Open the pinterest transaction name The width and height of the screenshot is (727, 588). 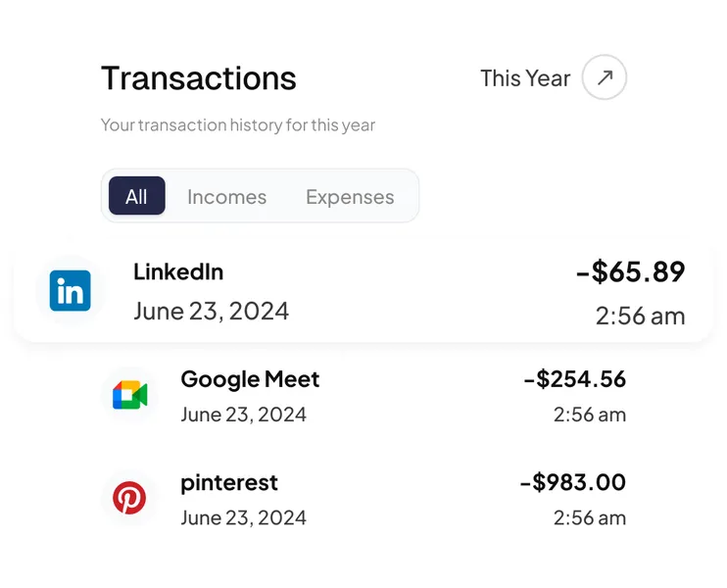[229, 482]
